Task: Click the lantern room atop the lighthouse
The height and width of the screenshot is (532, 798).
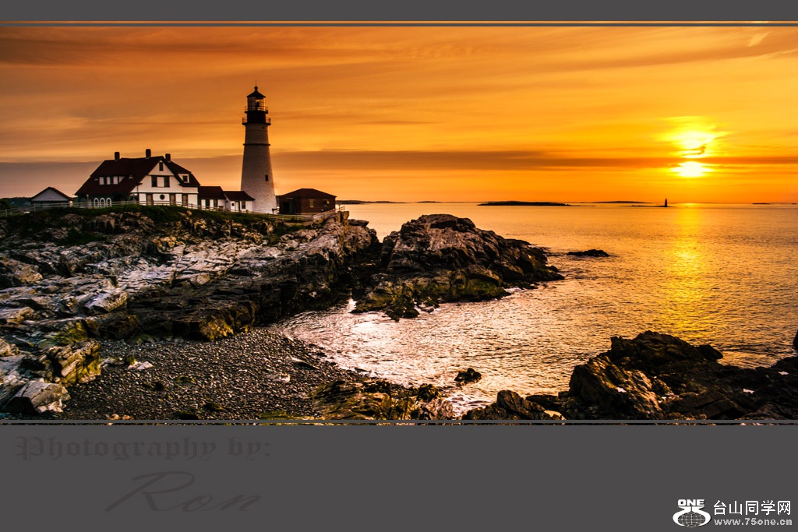Action: click(x=256, y=102)
